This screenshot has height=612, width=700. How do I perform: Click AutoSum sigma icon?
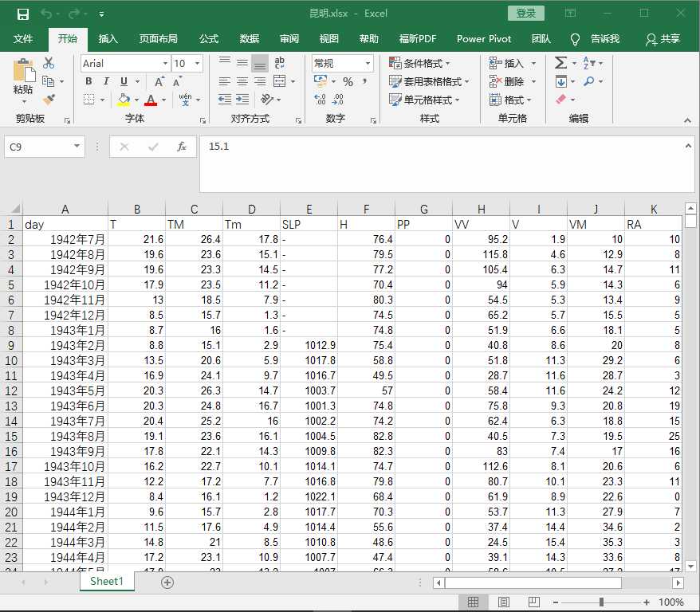point(560,62)
